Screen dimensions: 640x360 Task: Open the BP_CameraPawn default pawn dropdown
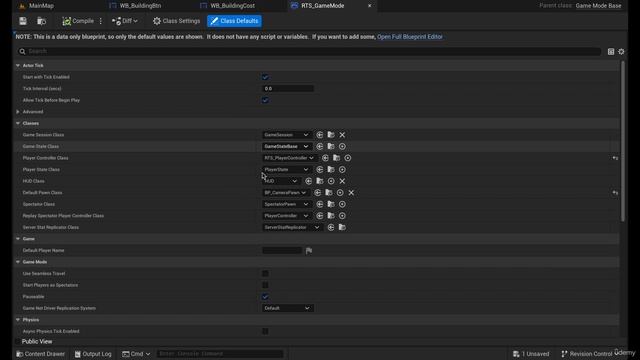point(285,193)
